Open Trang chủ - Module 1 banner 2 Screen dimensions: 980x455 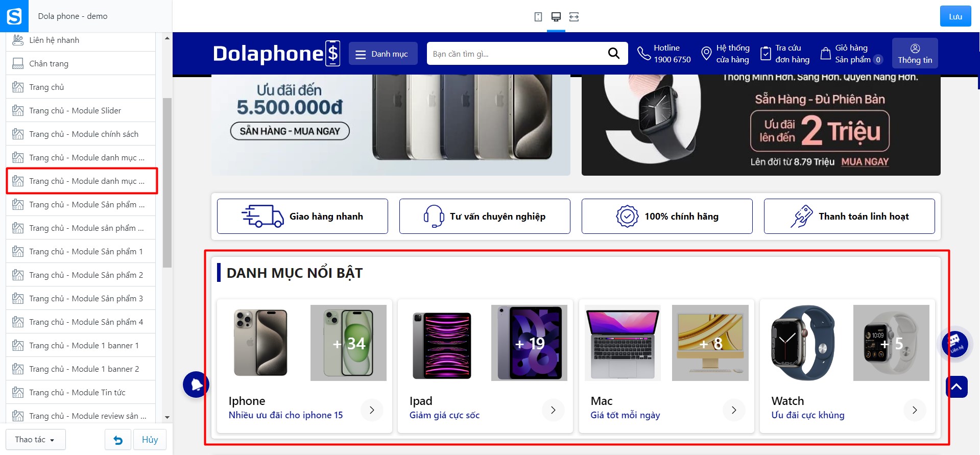[x=81, y=369]
